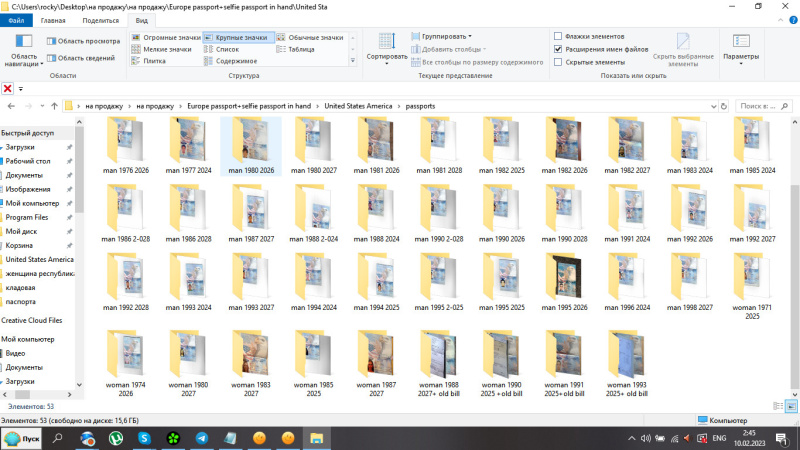Click the Область просмотра pane button
Image resolution: width=800 pixels, height=450 pixels.
click(x=83, y=41)
